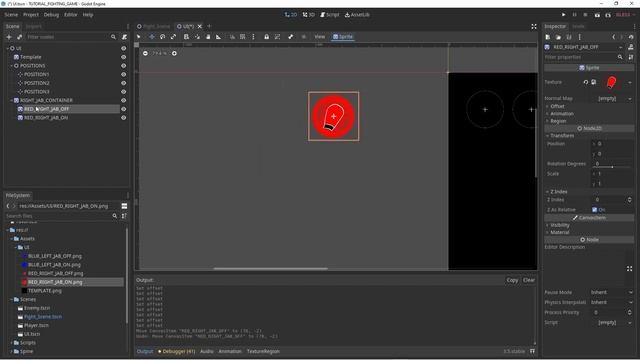Screen dimensions: 640x360
Task: Lock the selected object in place
Action: pos(267,37)
